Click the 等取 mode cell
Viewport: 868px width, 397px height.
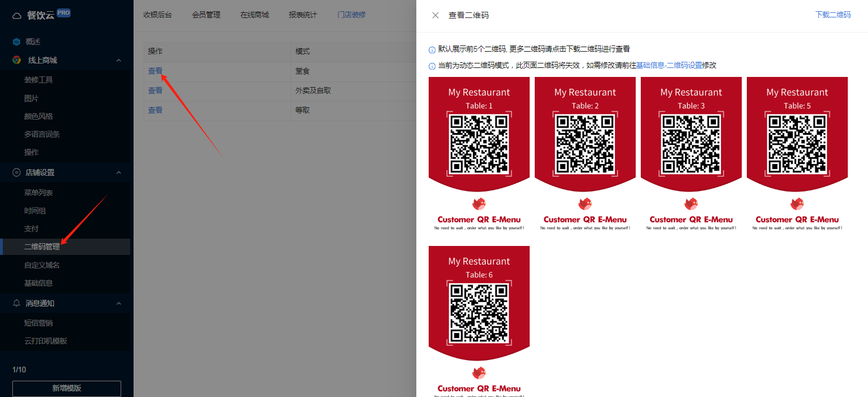click(303, 110)
